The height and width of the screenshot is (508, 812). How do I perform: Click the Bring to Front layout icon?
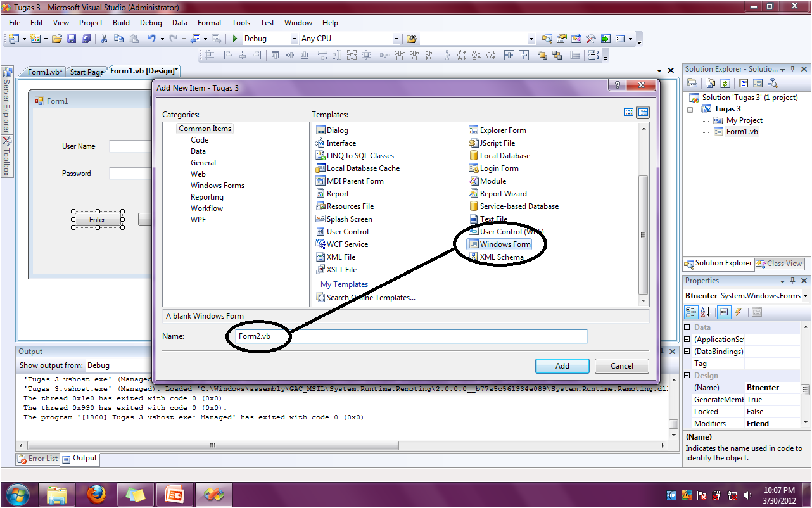click(x=542, y=55)
